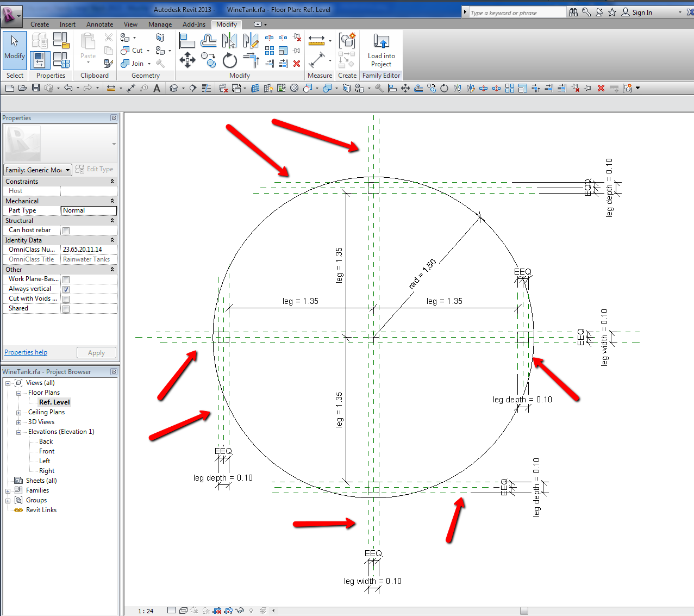Choose Mirror - Draw Axis tool

(x=251, y=41)
